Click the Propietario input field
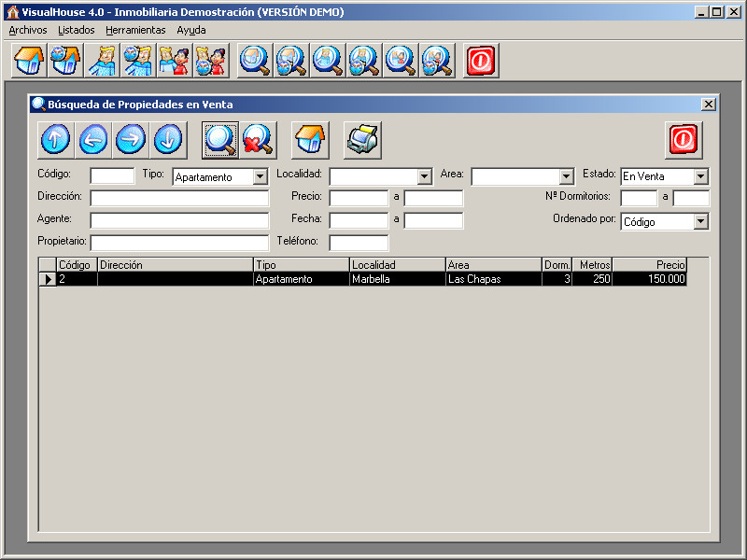The height and width of the screenshot is (560, 747). (179, 243)
